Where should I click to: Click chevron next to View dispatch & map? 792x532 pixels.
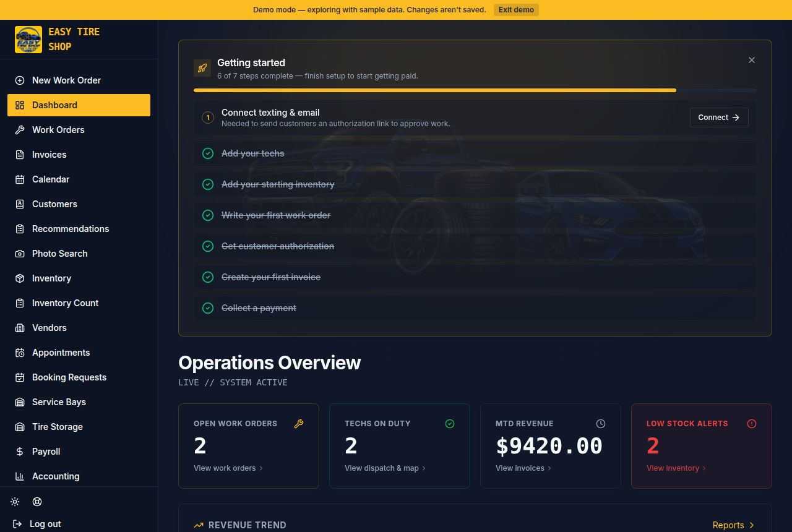[424, 468]
